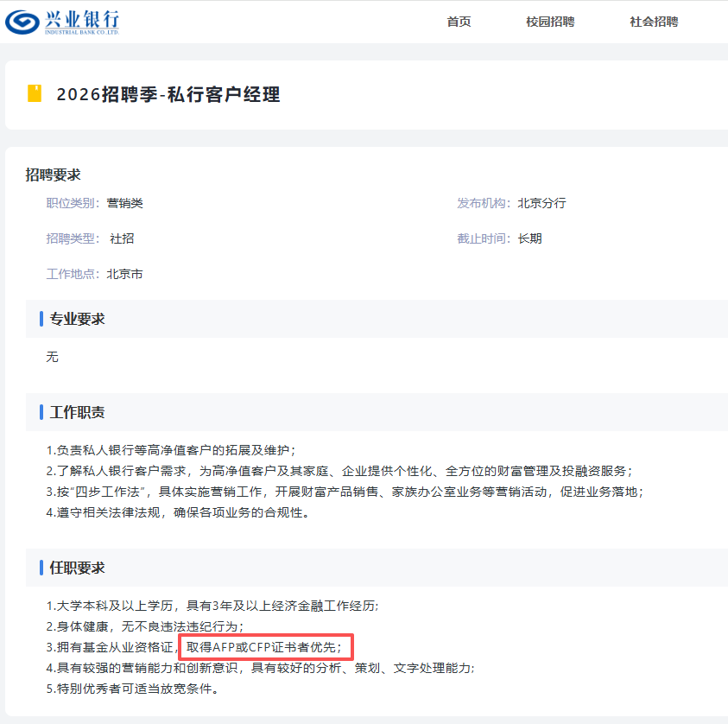Open the 校园招聘 menu item
Image resolution: width=728 pixels, height=724 pixels.
[550, 22]
